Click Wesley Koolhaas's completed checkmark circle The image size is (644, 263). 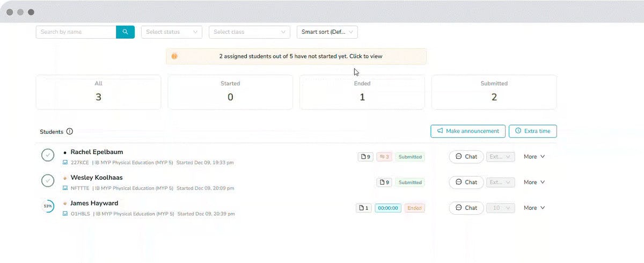coord(48,181)
